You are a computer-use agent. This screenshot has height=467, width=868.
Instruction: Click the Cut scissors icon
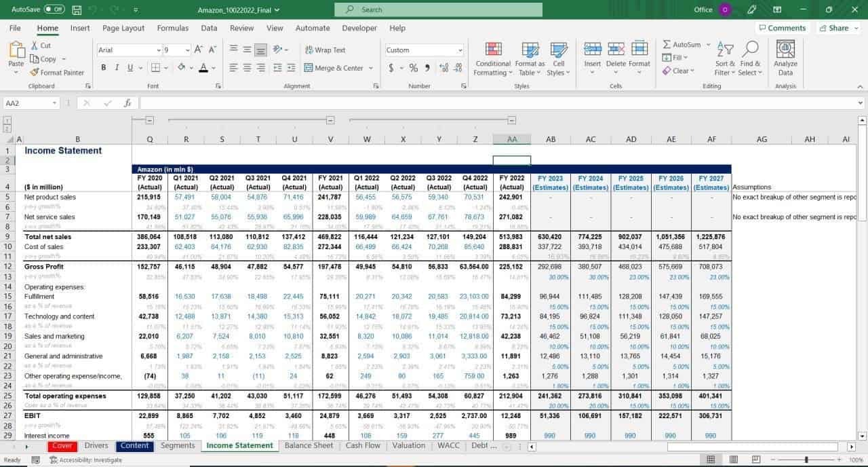[x=35, y=45]
